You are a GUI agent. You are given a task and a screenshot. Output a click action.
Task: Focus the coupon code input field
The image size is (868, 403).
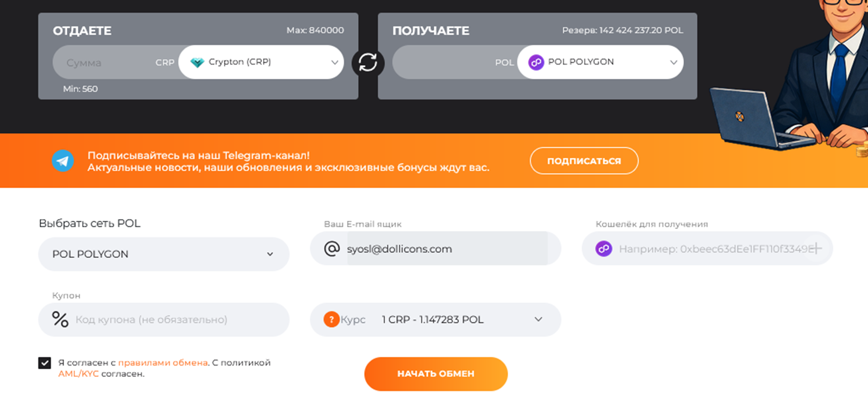(x=174, y=319)
